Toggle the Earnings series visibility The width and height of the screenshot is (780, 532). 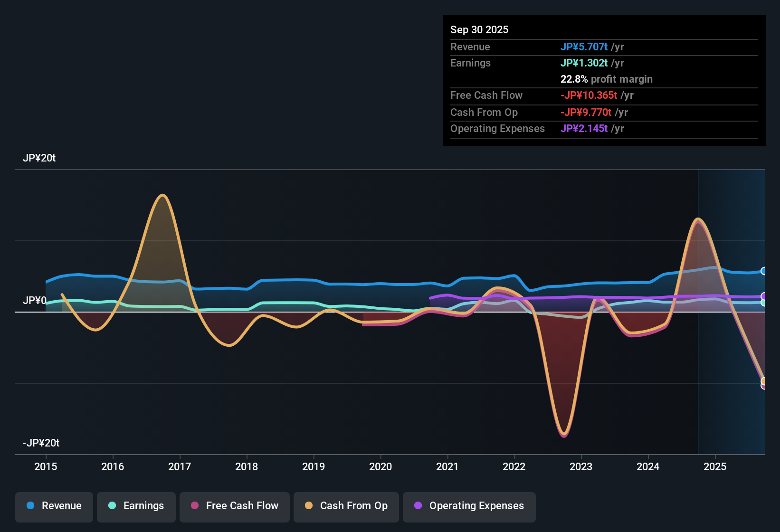(136, 506)
